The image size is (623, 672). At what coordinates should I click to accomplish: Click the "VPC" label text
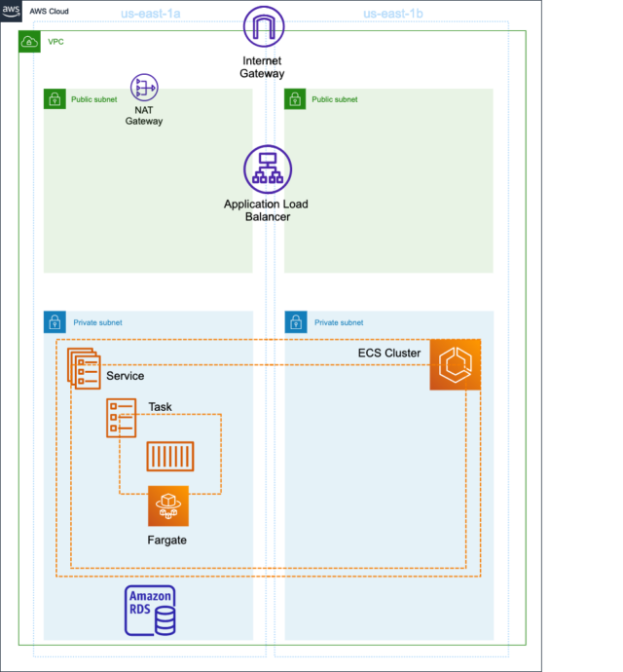55,42
